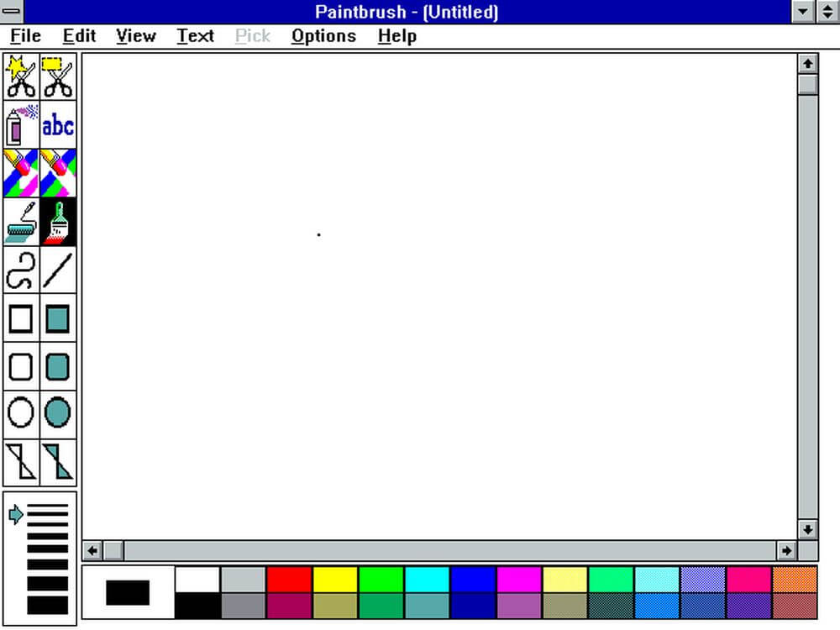Select the rectangular Pick cutout tool
840x630 pixels.
pyautogui.click(x=58, y=76)
